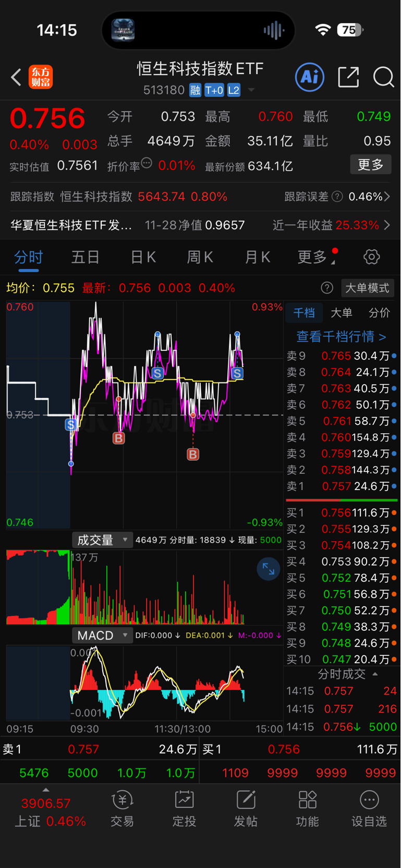Tap the share export icon

[x=348, y=77]
